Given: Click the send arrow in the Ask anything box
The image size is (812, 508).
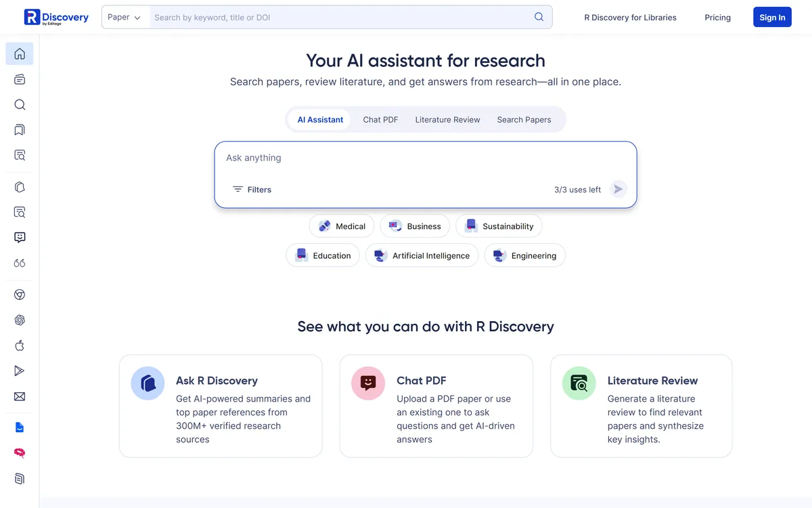Looking at the screenshot, I should [x=618, y=190].
